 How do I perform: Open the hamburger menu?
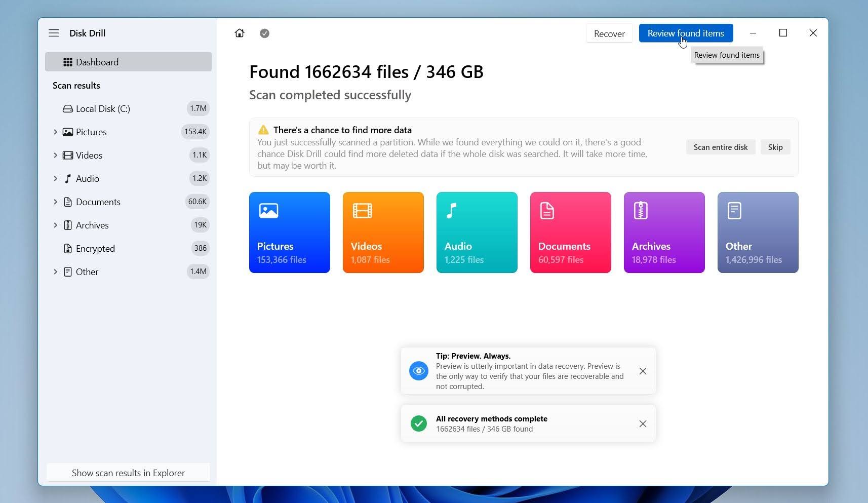coord(54,33)
